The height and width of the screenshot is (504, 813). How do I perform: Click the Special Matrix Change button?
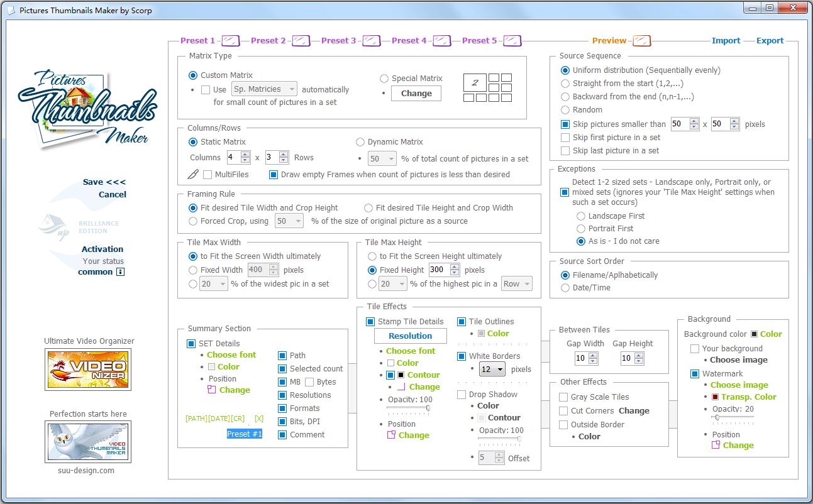(x=416, y=94)
